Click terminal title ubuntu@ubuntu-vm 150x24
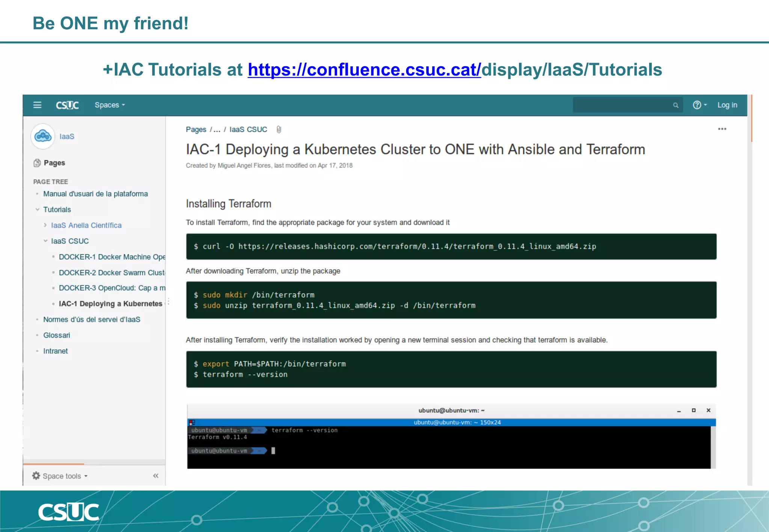 pyautogui.click(x=457, y=422)
